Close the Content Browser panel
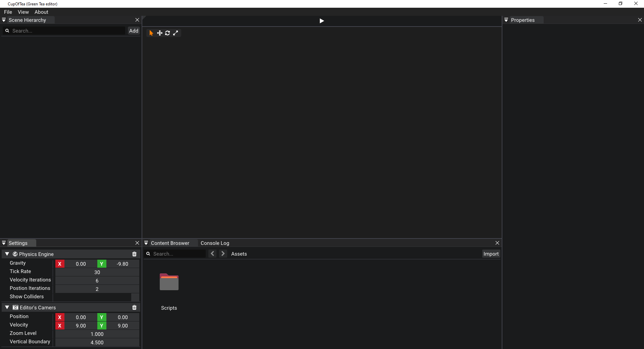 click(497, 243)
